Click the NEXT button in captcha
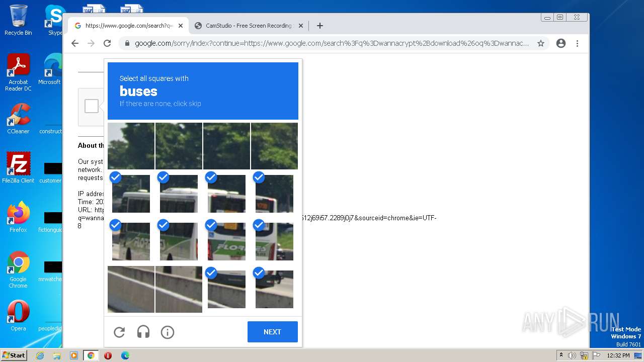644x362 pixels. click(273, 332)
